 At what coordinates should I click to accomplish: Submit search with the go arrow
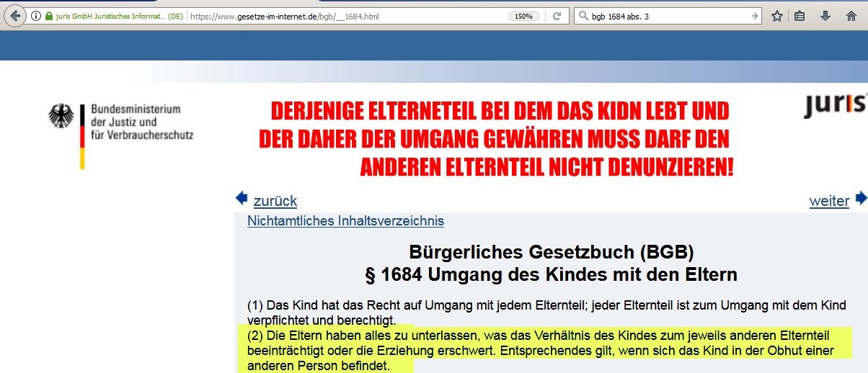754,16
